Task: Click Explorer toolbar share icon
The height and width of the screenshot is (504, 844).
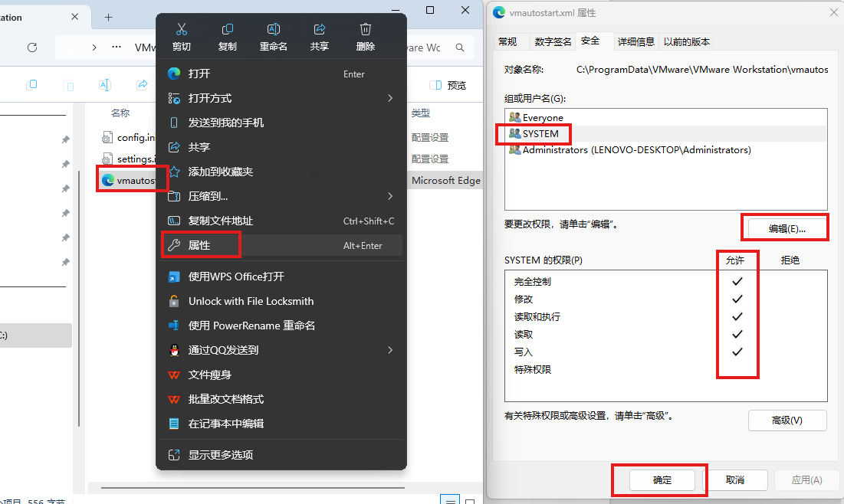Action: pyautogui.click(x=142, y=85)
